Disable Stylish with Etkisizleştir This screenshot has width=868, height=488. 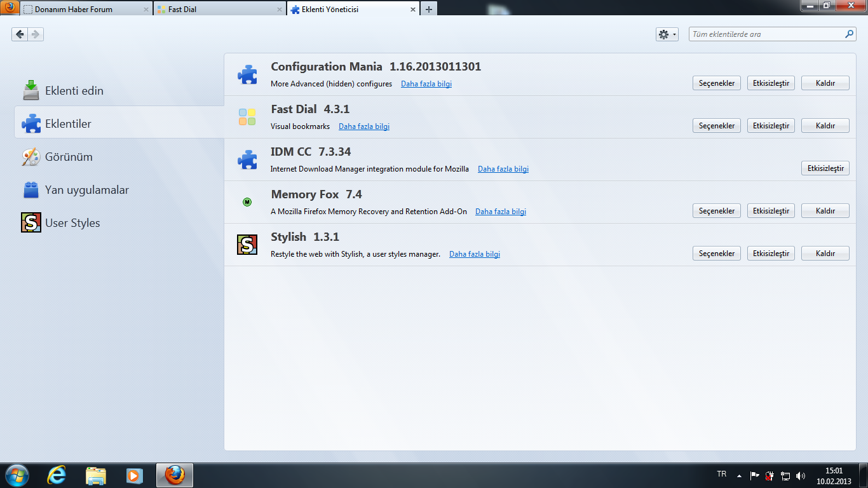[x=771, y=254]
